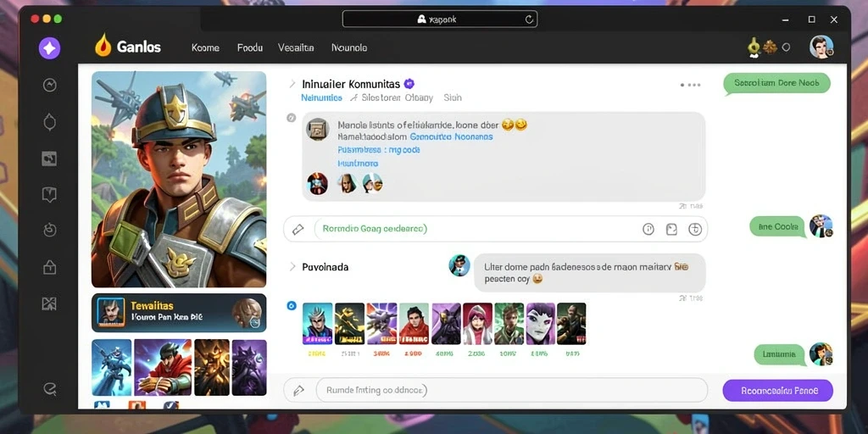Click the Lununia green bubble
868x434 pixels.
(780, 354)
